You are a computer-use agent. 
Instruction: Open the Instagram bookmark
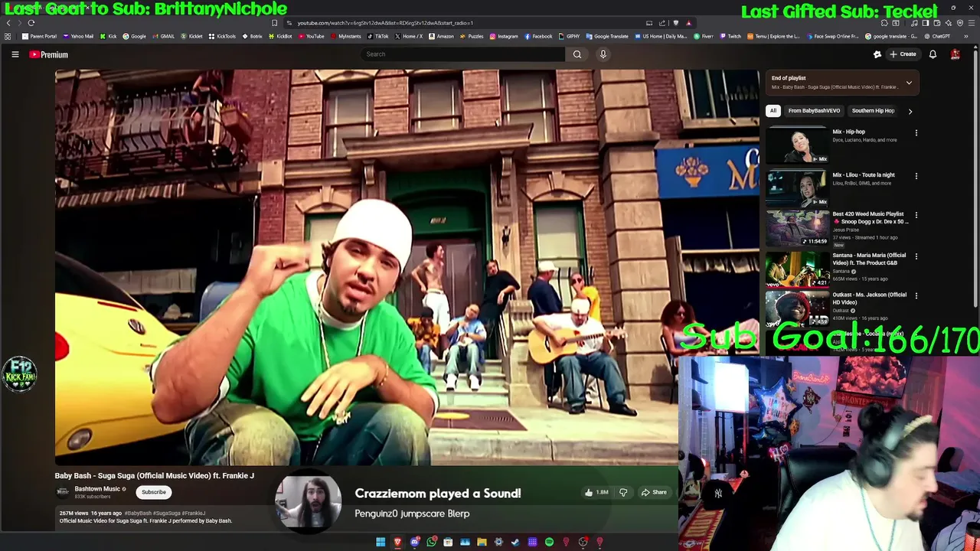(x=504, y=36)
